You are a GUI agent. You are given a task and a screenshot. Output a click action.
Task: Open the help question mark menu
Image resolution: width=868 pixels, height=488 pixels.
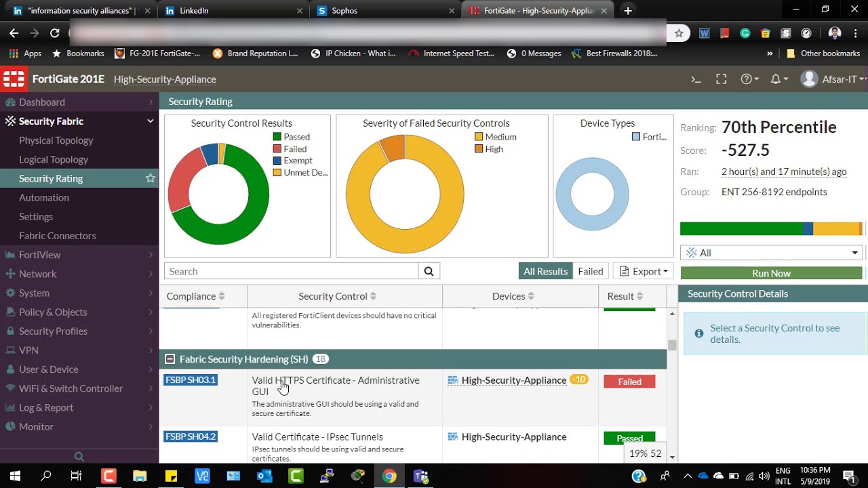(749, 79)
